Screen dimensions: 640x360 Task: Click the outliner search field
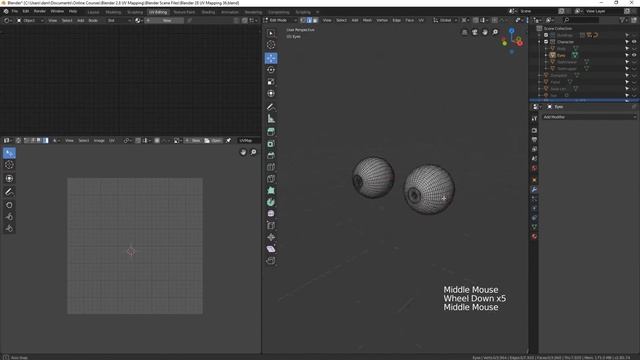pyautogui.click(x=581, y=20)
